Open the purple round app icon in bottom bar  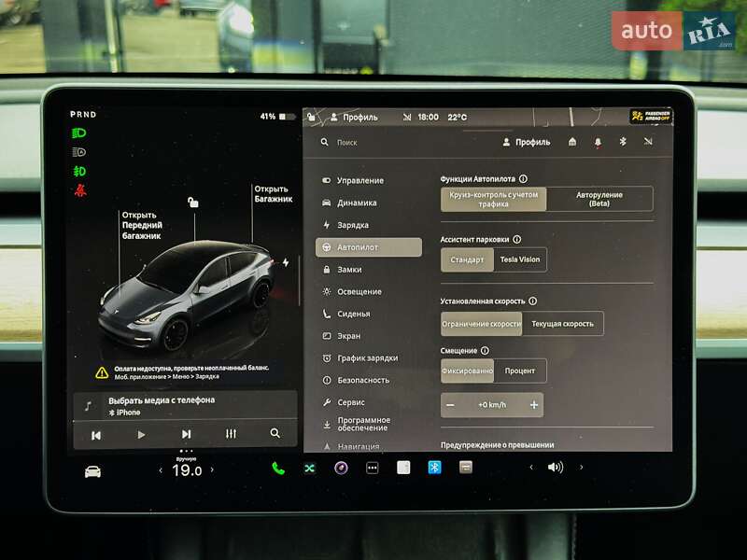341,469
